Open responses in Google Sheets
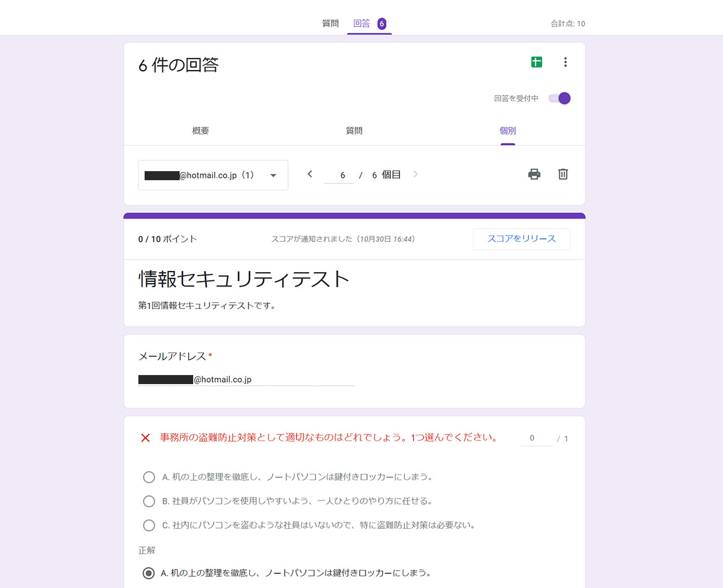The image size is (723, 588). pyautogui.click(x=537, y=62)
